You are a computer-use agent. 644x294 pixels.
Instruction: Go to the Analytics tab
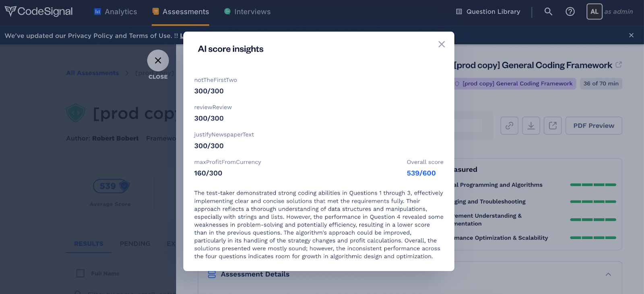[116, 12]
